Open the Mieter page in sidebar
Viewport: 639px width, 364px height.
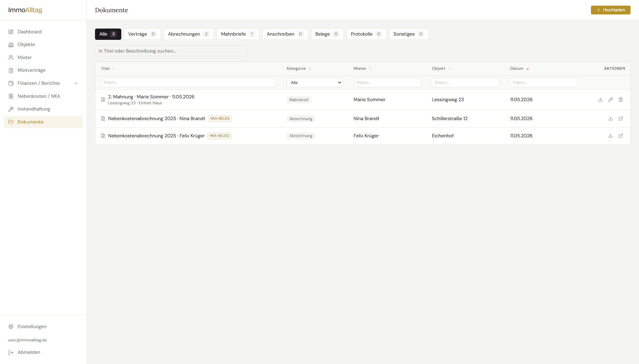coord(43,57)
